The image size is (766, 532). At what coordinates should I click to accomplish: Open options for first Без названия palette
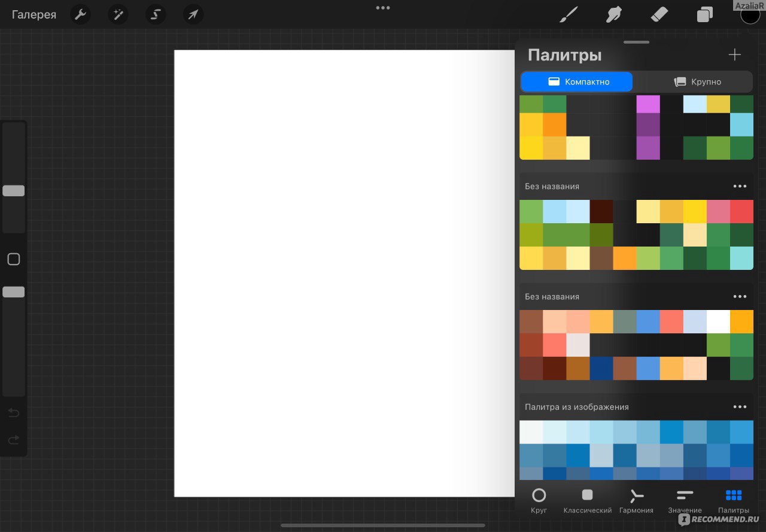tap(740, 186)
